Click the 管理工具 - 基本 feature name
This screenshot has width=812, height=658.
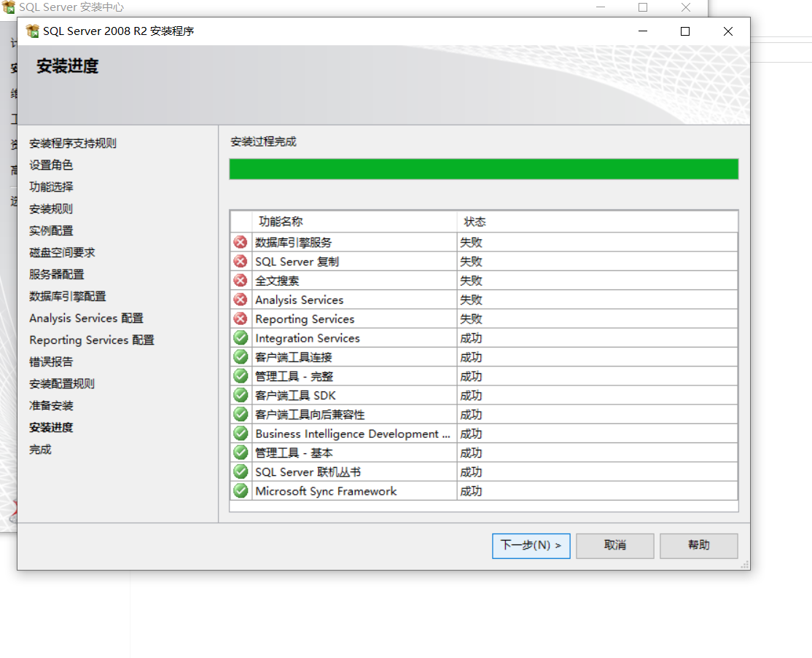coord(294,453)
